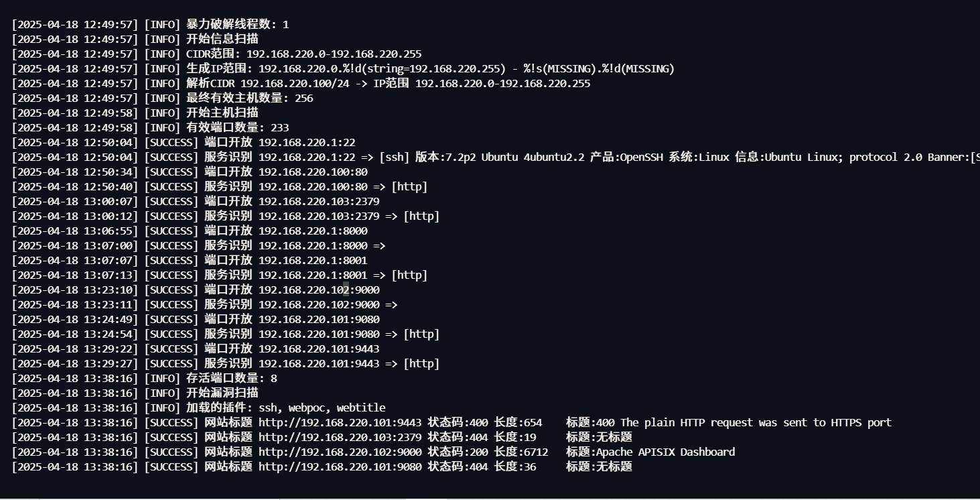Click the CIDR range 192.168.220.0-192.168.220.255 text
This screenshot has height=500, width=980.
[334, 54]
